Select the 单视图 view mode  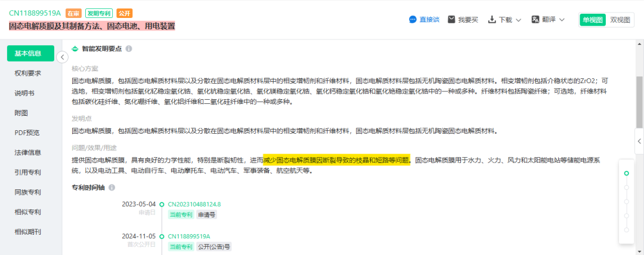pyautogui.click(x=593, y=20)
